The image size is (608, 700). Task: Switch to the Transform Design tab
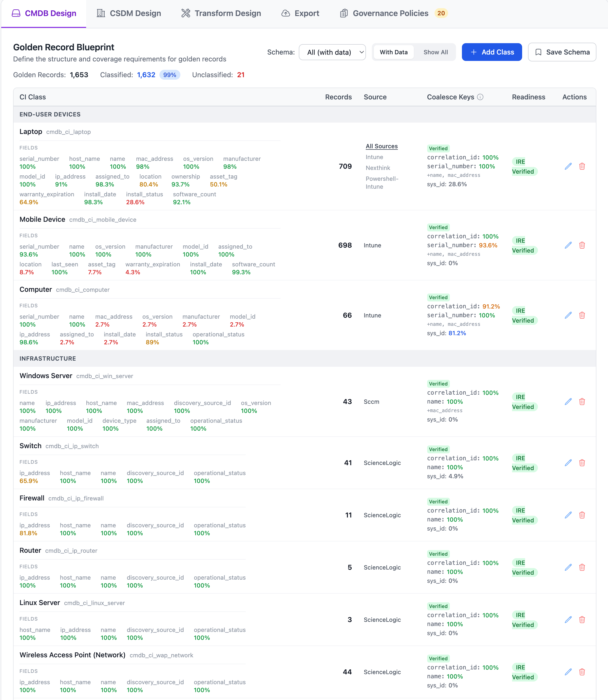click(221, 13)
